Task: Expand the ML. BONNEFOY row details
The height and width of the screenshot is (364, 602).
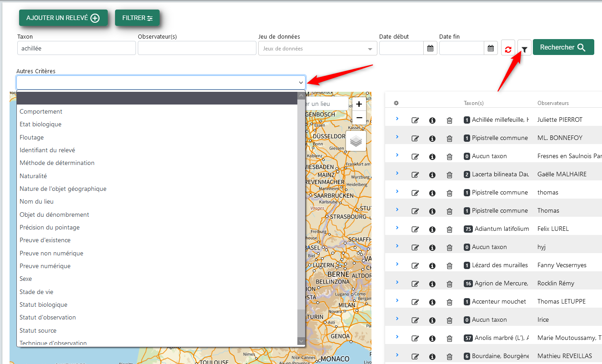Action: pos(397,137)
